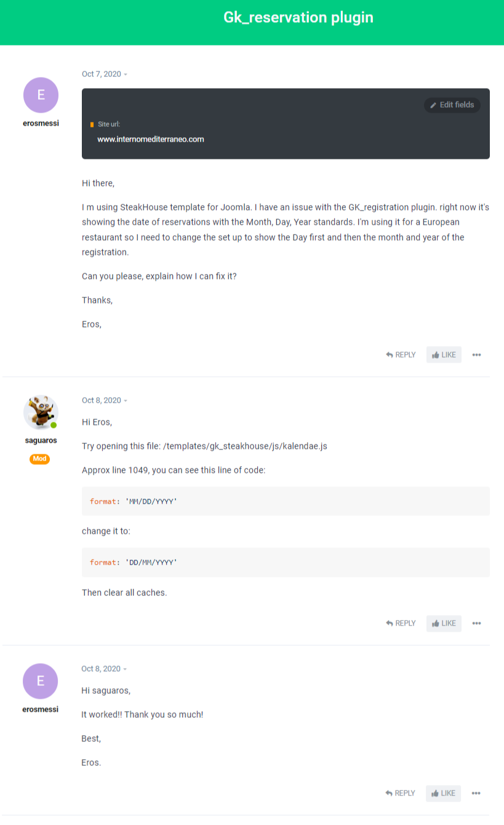Screen dimensions: 504x825
Task: Like saguaros's answer post
Action: point(444,623)
